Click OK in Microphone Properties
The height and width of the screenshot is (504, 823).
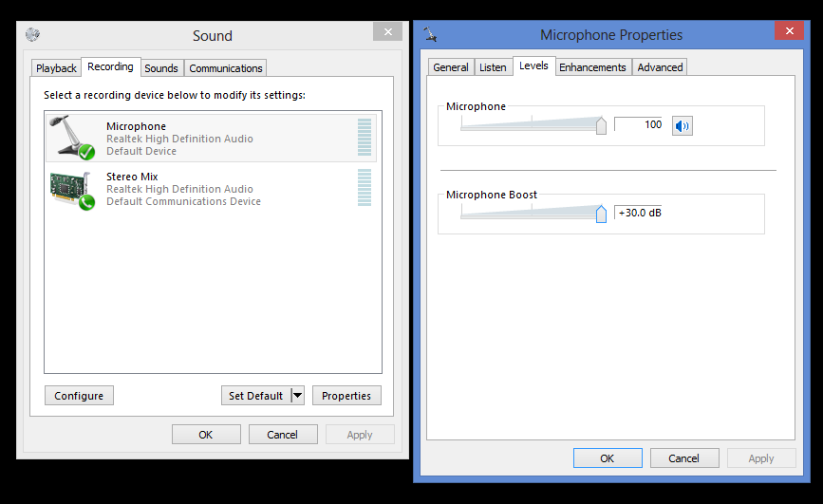[608, 458]
